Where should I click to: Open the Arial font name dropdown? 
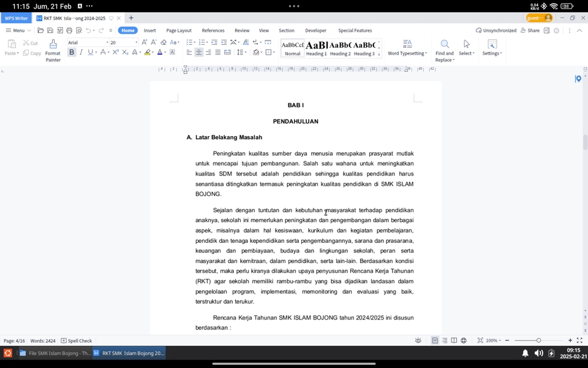coord(107,42)
